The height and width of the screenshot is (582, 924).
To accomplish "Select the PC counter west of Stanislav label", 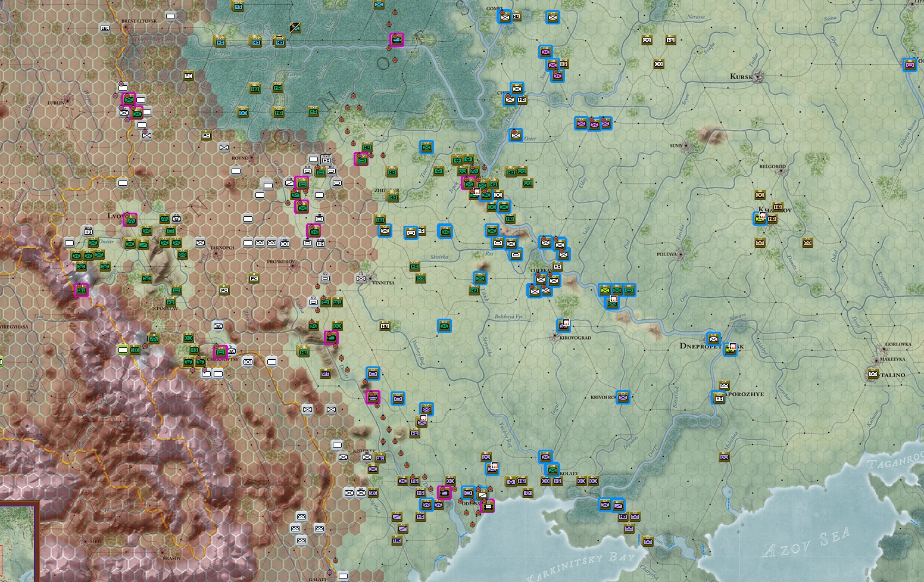I will [x=224, y=290].
